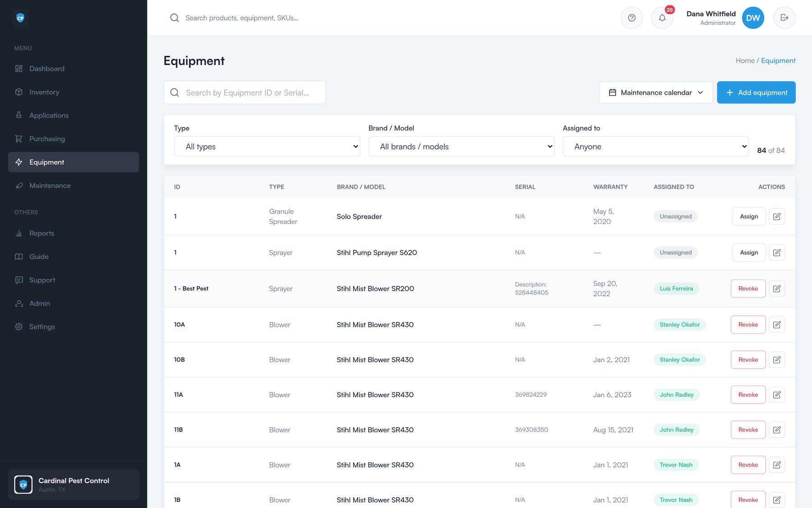Click the Trevor Nash tag in row 1A
Viewport: 812px width, 508px height.
click(x=676, y=465)
